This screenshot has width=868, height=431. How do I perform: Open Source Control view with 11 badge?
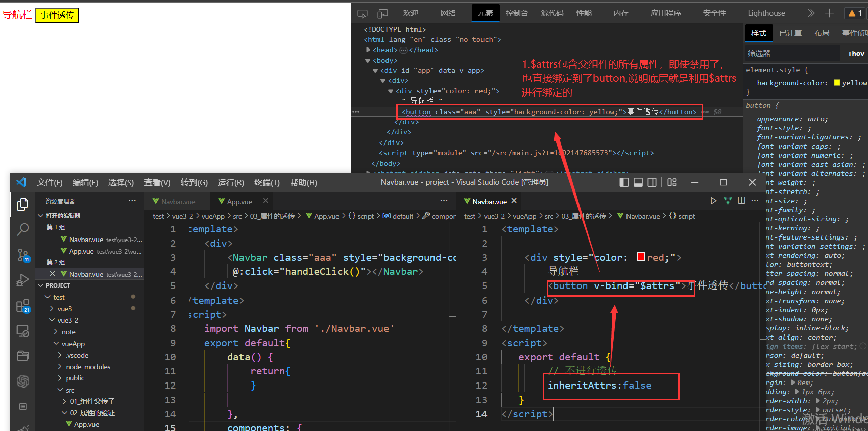click(x=23, y=255)
